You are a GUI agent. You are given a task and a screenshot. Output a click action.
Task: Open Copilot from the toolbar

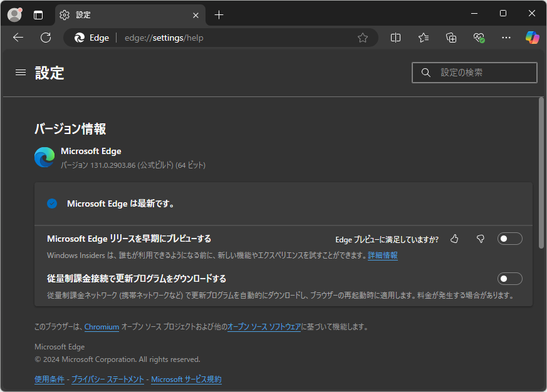pos(532,38)
